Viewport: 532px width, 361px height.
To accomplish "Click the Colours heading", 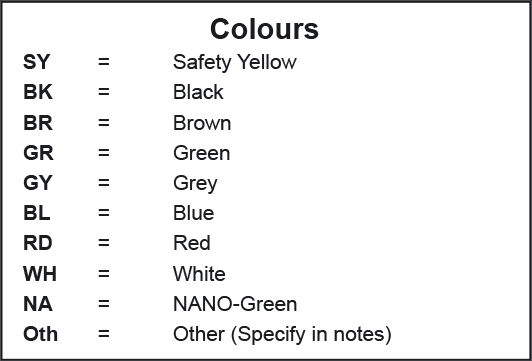I will tap(264, 29).
